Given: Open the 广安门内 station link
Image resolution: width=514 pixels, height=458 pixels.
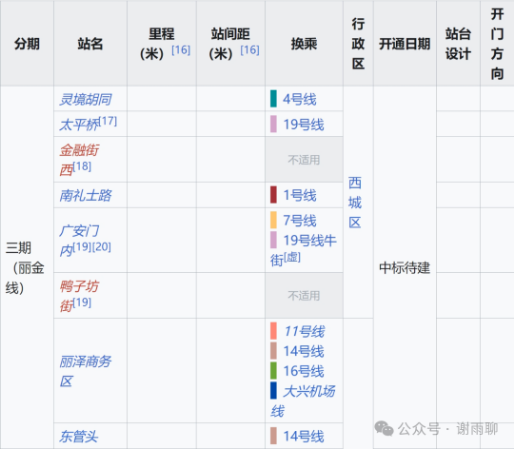Looking at the screenshot, I should (79, 240).
